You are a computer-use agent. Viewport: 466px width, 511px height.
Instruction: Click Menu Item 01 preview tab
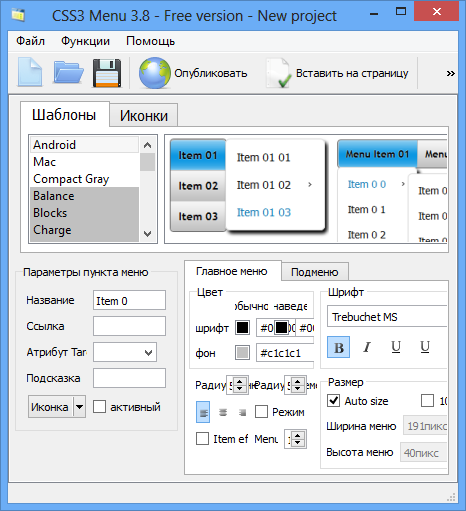point(377,154)
